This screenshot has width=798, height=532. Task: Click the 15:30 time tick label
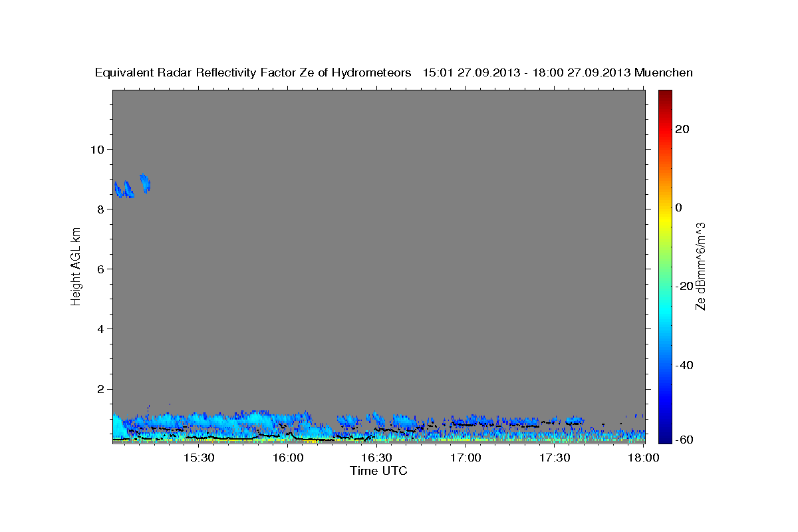tap(199, 458)
